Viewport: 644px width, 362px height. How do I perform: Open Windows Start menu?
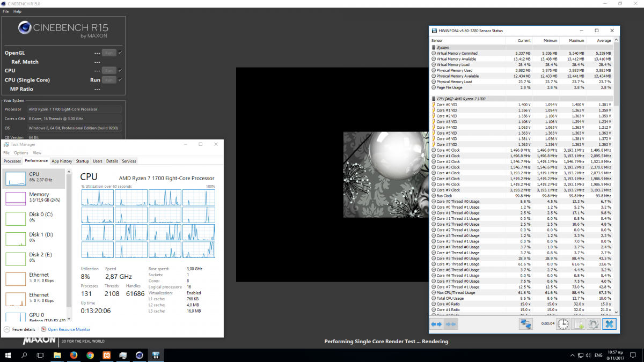[x=8, y=355]
